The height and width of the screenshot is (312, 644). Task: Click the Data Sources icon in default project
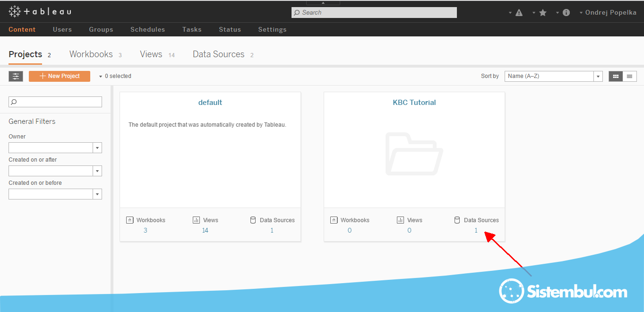(253, 220)
